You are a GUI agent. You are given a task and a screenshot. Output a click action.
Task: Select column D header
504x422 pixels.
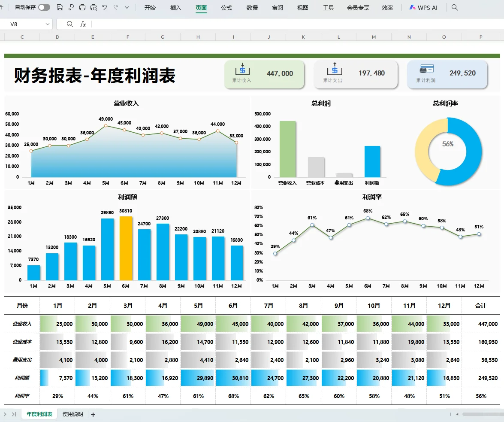click(57, 37)
